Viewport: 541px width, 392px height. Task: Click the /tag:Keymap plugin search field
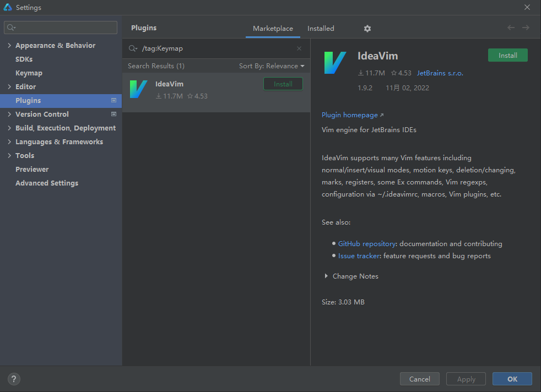(x=217, y=48)
